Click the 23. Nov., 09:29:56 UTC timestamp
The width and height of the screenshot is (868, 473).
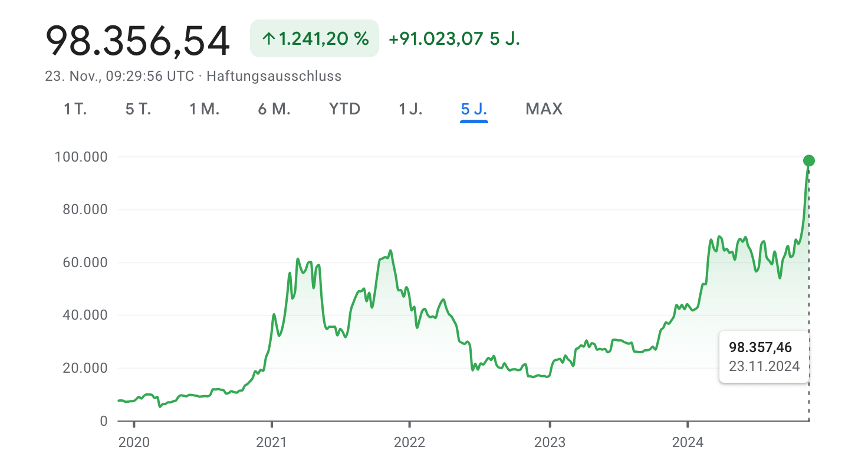click(x=119, y=76)
